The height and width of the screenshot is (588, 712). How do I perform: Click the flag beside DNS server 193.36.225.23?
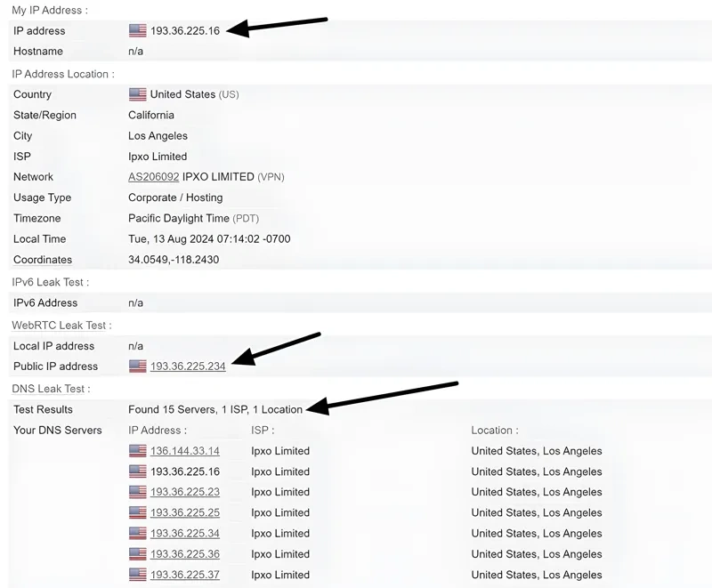[136, 492]
